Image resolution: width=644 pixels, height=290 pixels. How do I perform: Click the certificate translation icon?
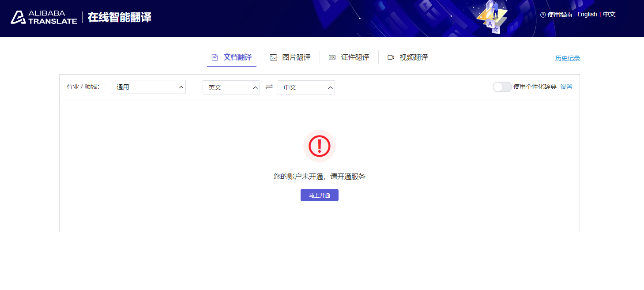[x=332, y=57]
